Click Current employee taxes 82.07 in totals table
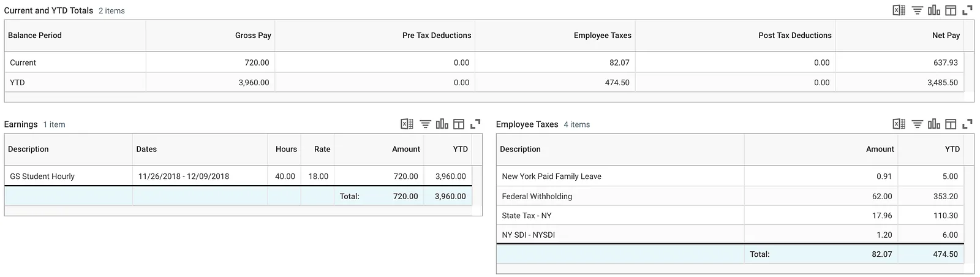 click(619, 63)
